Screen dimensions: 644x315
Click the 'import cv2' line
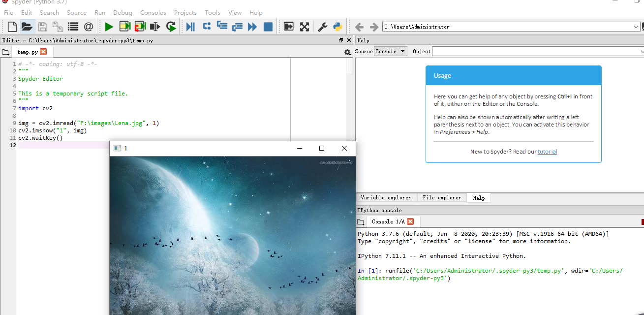35,108
